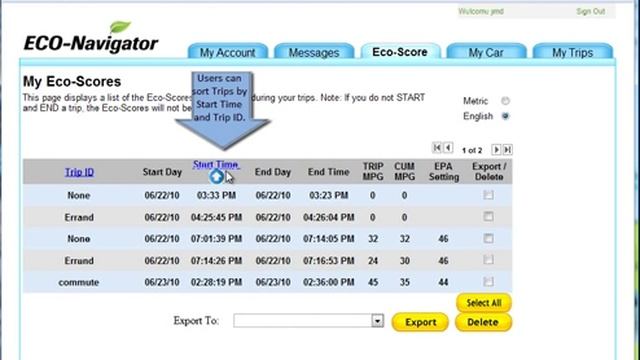This screenshot has width=640, height=360.
Task: Click the Welcome user text
Action: pos(481,11)
